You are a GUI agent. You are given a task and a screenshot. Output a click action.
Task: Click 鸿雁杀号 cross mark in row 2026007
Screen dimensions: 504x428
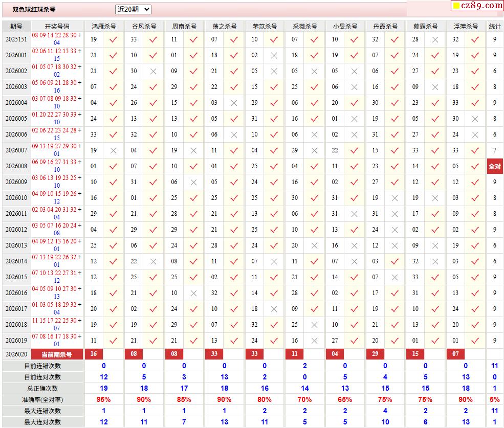click(x=113, y=150)
